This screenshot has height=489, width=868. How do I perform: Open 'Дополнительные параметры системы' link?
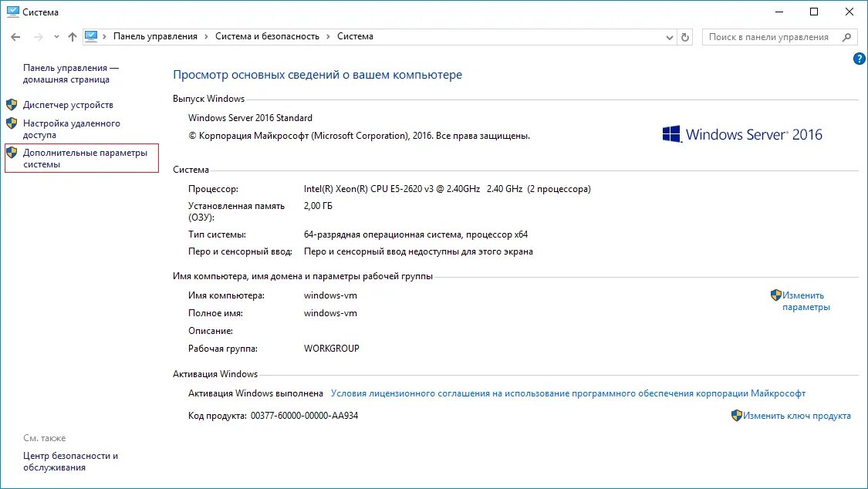[85, 158]
